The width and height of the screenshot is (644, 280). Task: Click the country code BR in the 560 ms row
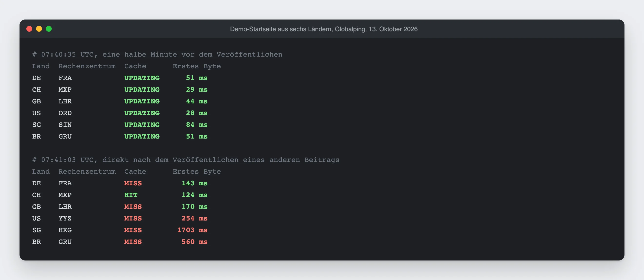pos(37,242)
